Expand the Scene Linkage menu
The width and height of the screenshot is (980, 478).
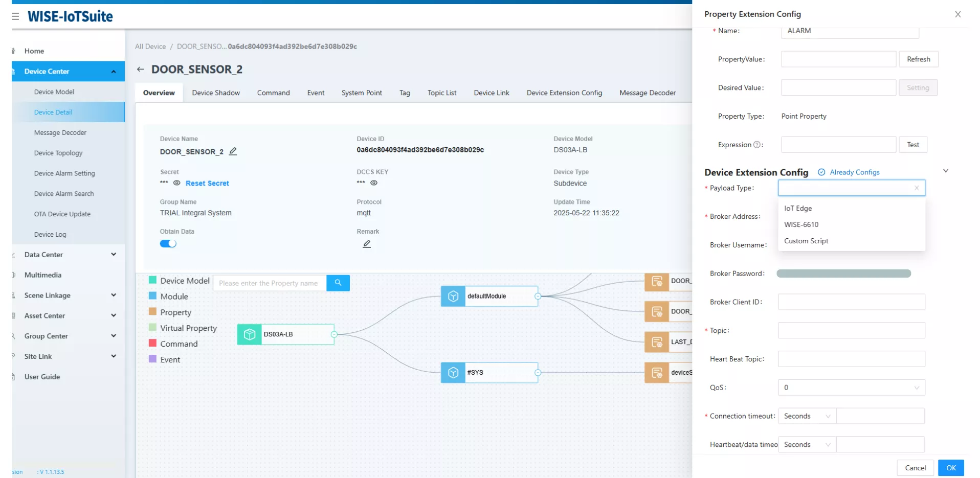(x=114, y=295)
